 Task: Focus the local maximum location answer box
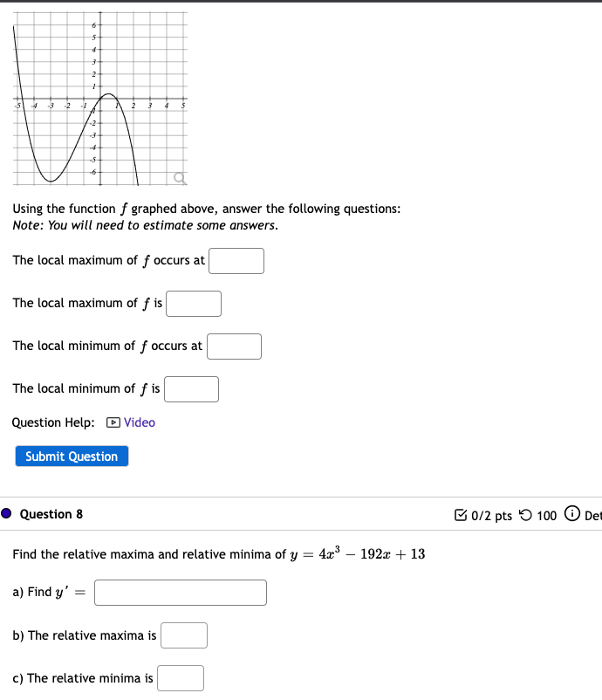point(236,260)
